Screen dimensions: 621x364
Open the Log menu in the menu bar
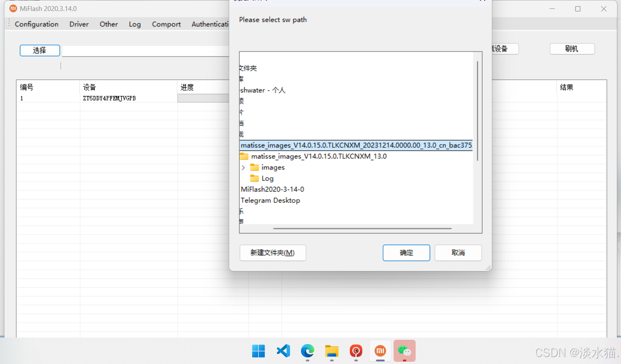click(x=135, y=24)
